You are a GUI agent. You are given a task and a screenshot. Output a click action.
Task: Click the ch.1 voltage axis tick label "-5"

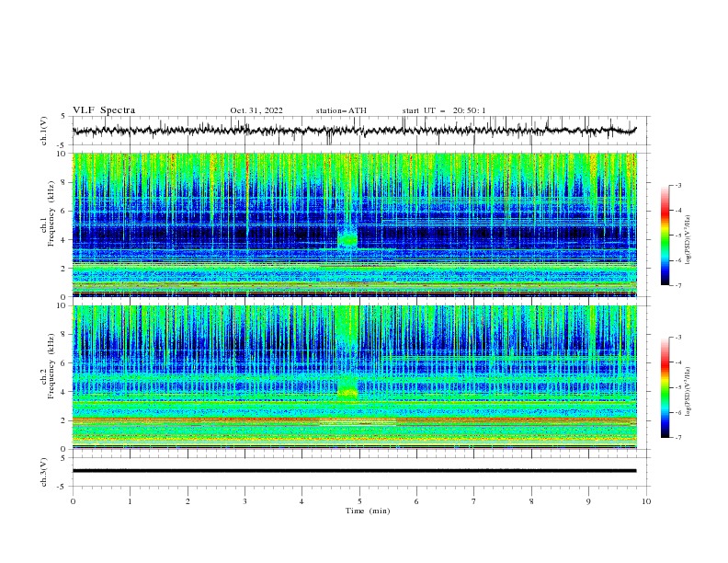coord(62,145)
